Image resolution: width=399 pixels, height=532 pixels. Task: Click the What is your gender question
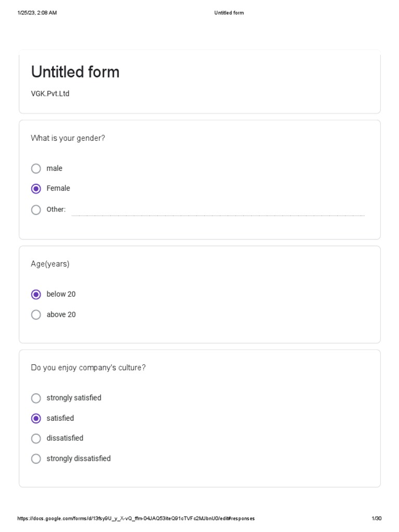(68, 138)
